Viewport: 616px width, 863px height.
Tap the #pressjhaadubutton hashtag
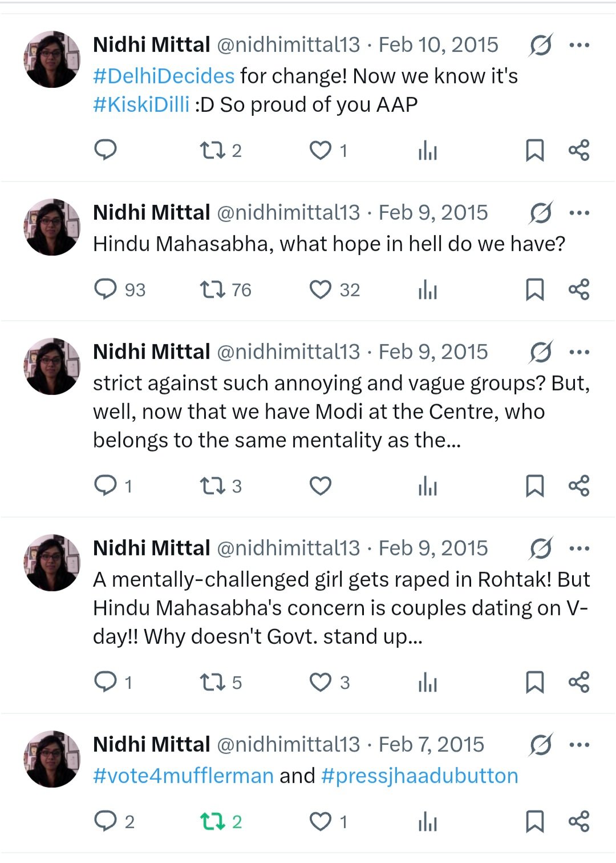click(419, 776)
